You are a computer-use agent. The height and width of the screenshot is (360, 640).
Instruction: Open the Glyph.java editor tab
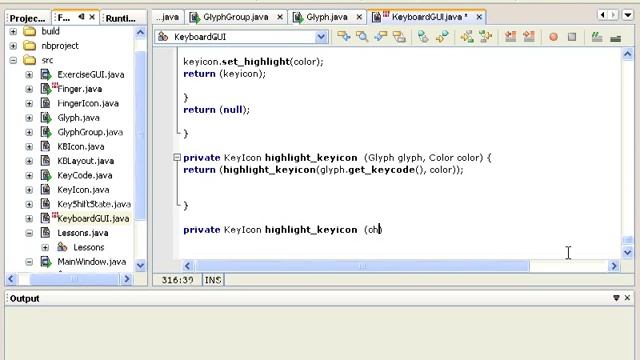tap(327, 17)
